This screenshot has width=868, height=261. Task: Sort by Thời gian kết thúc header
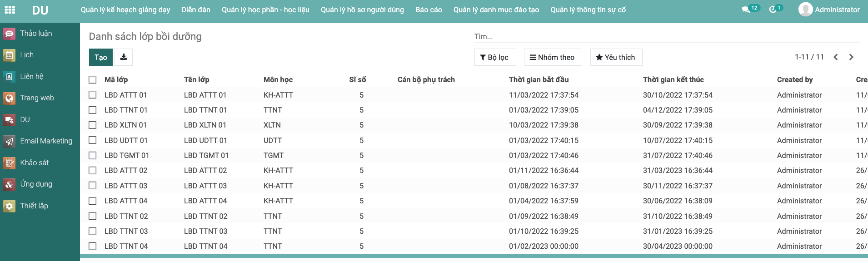tap(673, 80)
